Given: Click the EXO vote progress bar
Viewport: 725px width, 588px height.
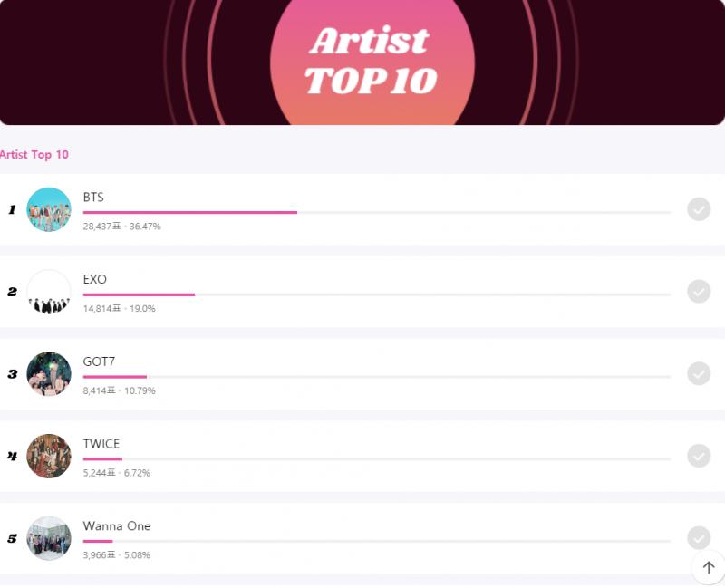Looking at the screenshot, I should (377, 294).
